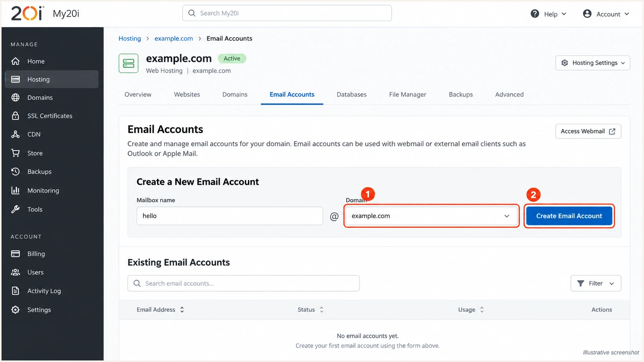Go to example.com breadcrumb link
The image size is (644, 362).
click(174, 38)
